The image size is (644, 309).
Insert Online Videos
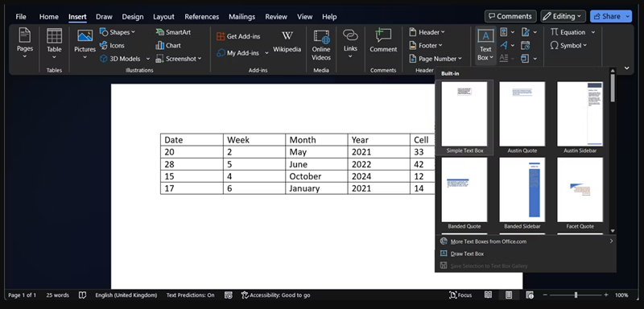[321, 45]
